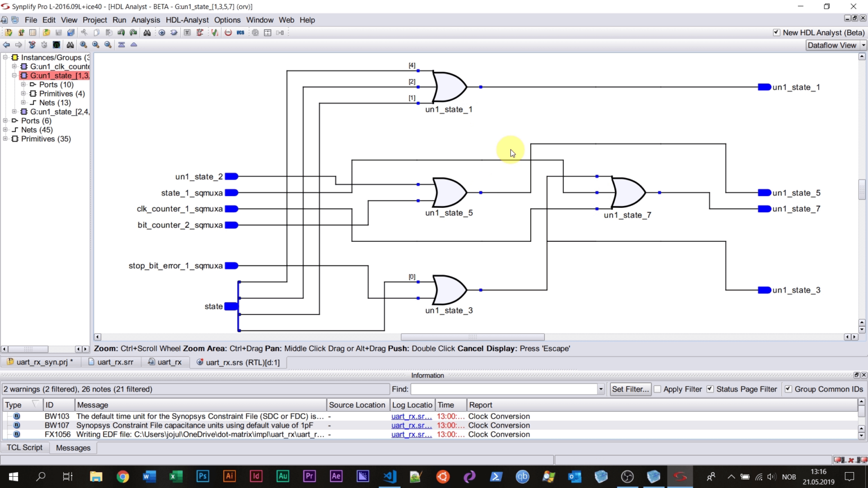Click the Set Filter button
The image size is (868, 488).
pyautogui.click(x=630, y=389)
